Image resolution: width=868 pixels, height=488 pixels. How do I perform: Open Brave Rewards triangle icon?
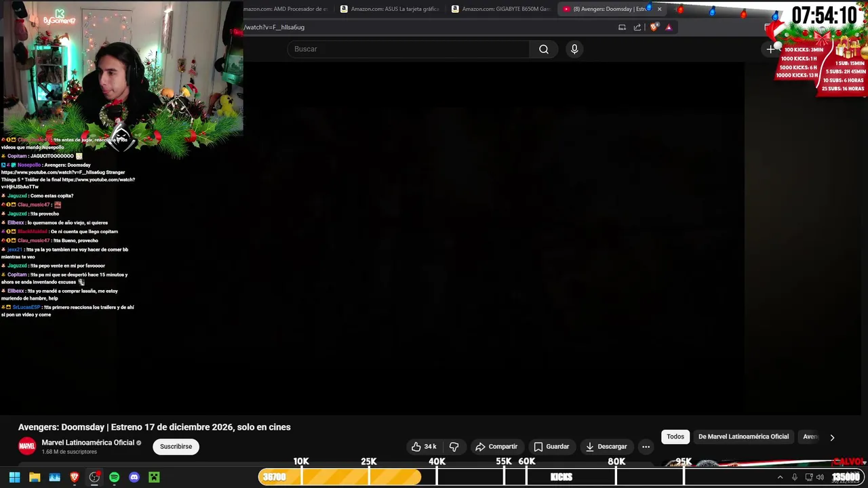tap(669, 27)
